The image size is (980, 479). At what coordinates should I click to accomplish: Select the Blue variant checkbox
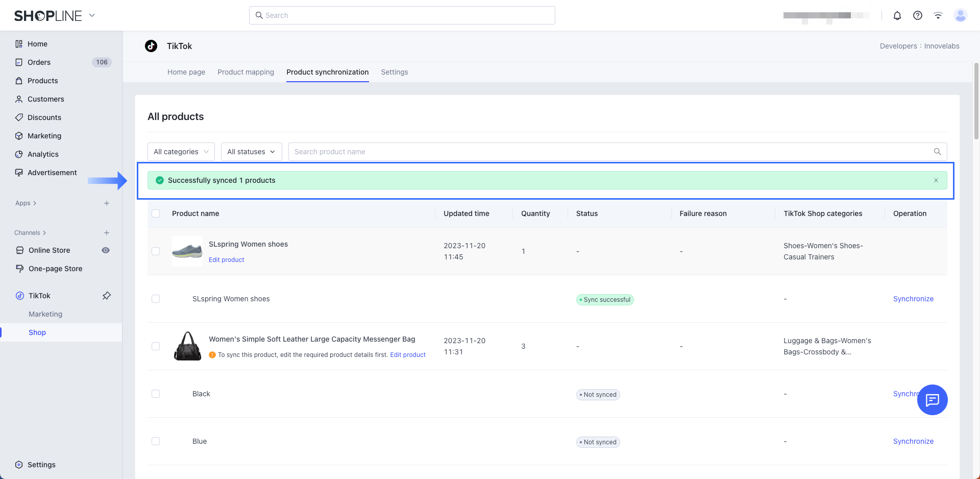(156, 441)
